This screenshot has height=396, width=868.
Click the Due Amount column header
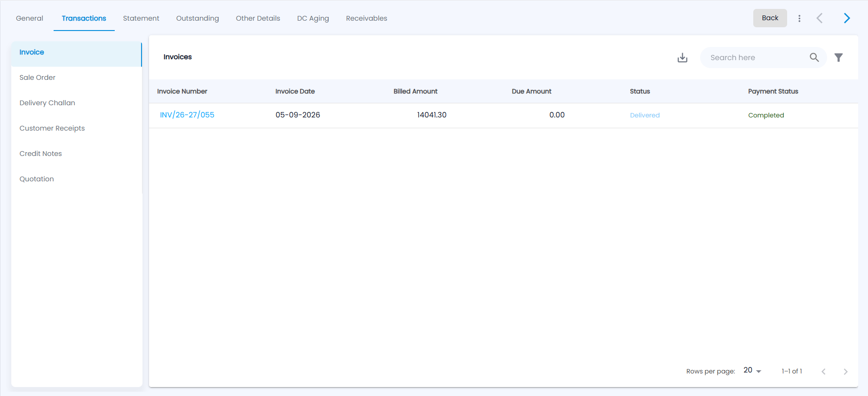(x=531, y=92)
